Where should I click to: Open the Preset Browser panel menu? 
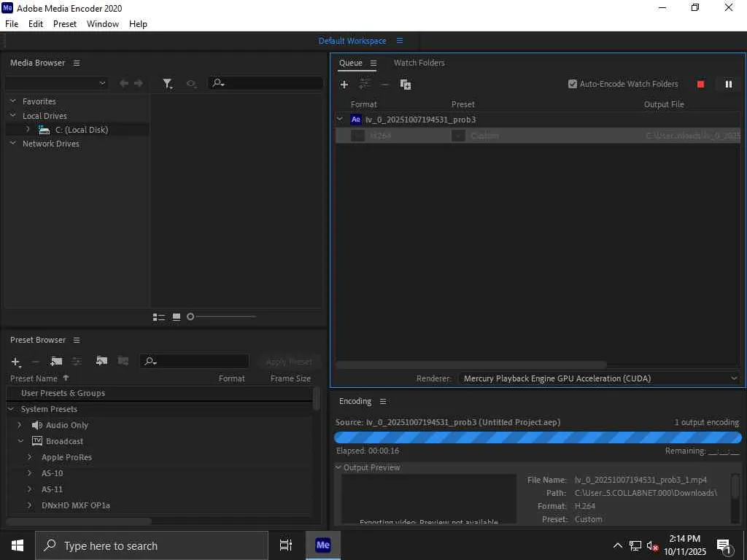[77, 340]
